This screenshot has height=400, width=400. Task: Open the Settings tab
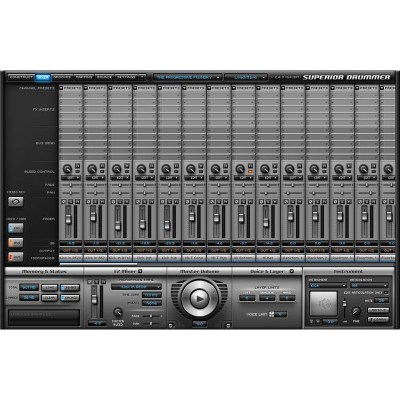point(126,77)
